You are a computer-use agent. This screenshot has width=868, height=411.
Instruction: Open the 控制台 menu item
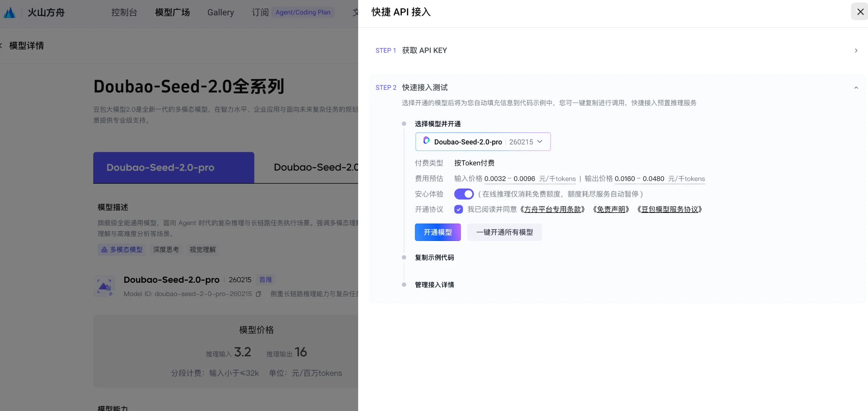[x=124, y=13]
